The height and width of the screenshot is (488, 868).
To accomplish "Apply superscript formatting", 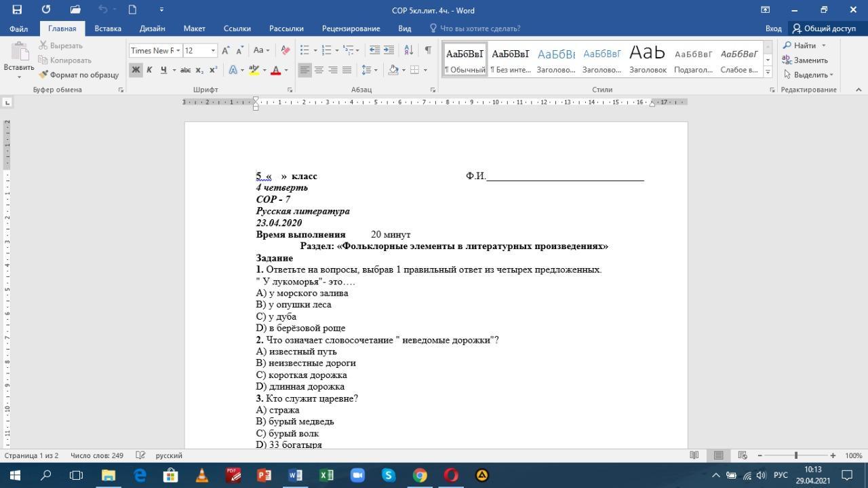I will (x=213, y=70).
